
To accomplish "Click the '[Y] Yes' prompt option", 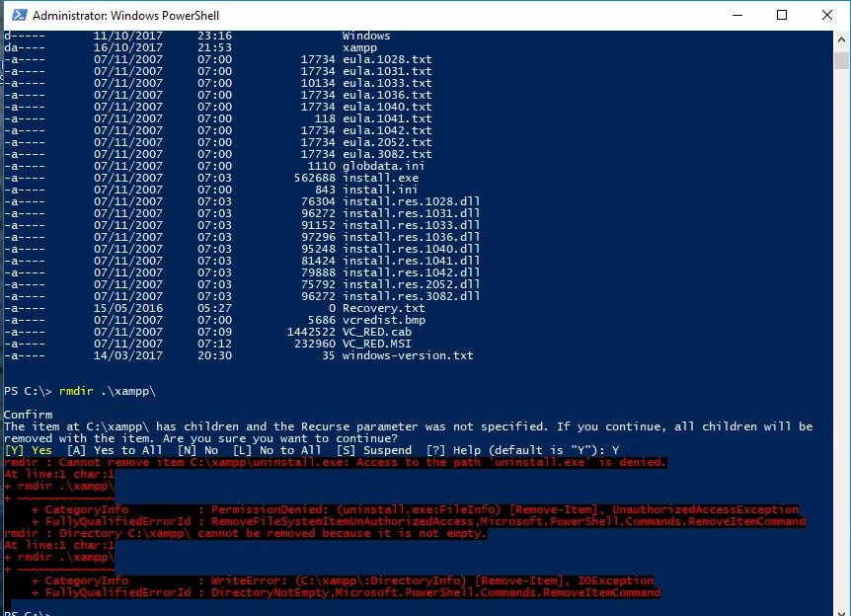I will [29, 450].
